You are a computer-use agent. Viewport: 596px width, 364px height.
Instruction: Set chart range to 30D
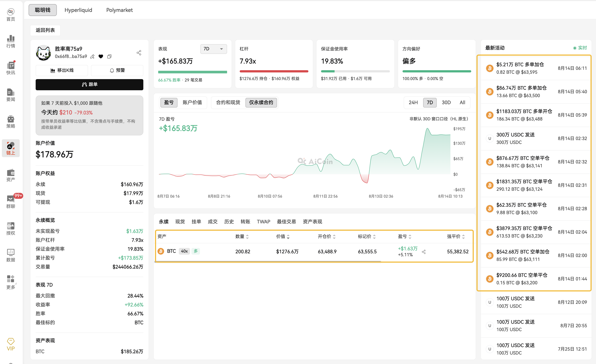coord(446,102)
